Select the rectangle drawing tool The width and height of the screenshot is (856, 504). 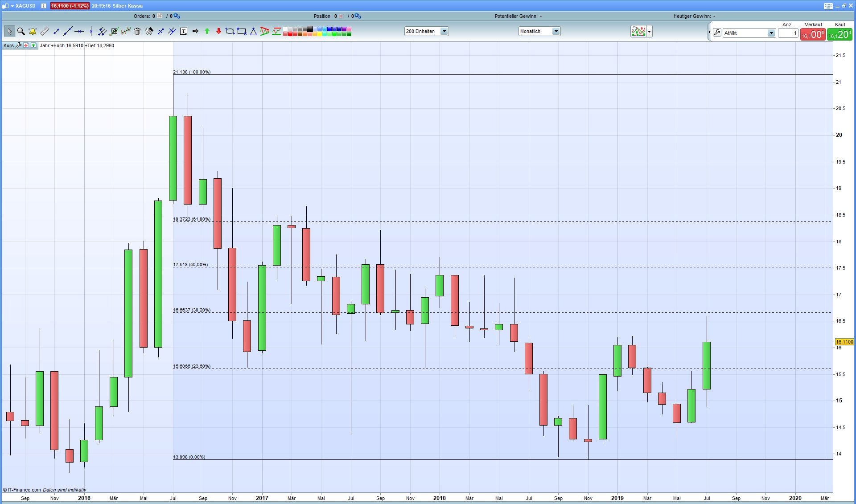click(242, 31)
